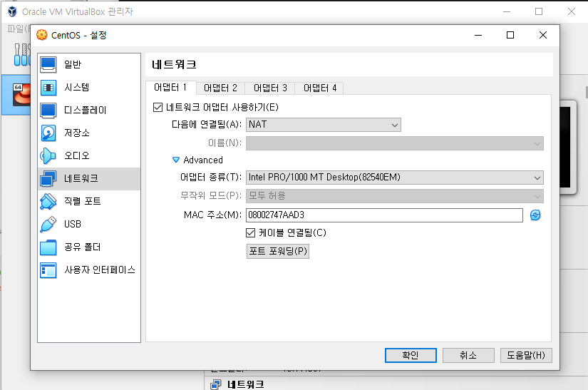Generate a new random MAC address

pos(535,215)
